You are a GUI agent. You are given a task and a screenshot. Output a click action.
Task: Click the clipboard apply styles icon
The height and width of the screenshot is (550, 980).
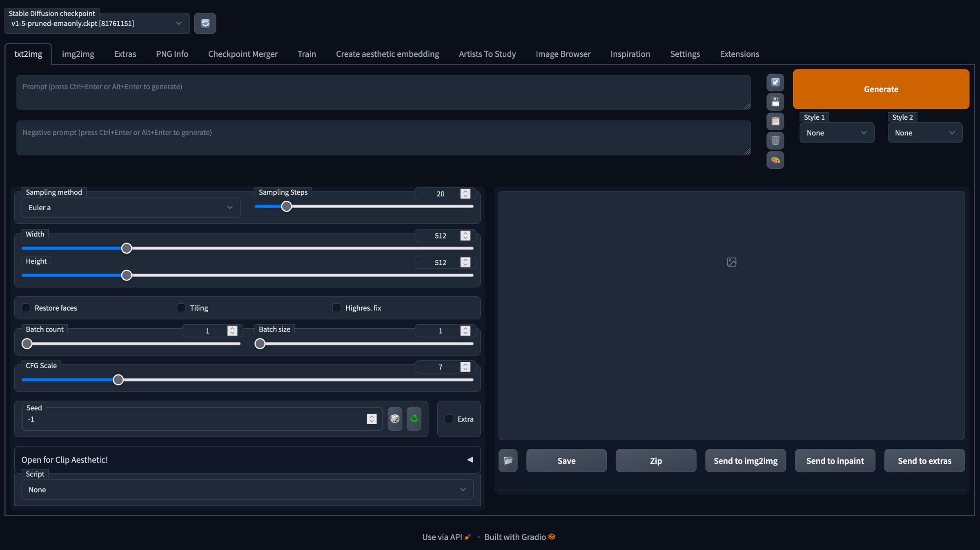pos(775,121)
